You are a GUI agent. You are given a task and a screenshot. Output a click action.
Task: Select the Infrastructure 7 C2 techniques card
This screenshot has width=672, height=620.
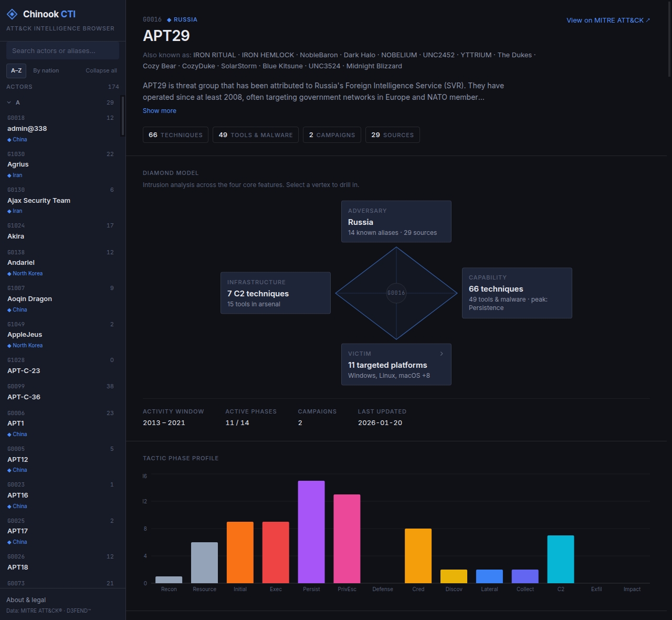276,293
